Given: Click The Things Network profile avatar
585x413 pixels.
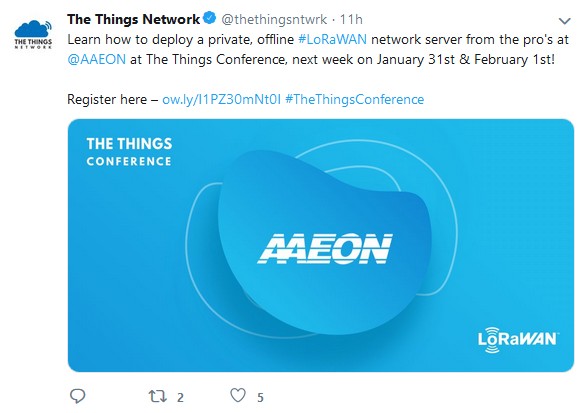Looking at the screenshot, I should point(33,35).
